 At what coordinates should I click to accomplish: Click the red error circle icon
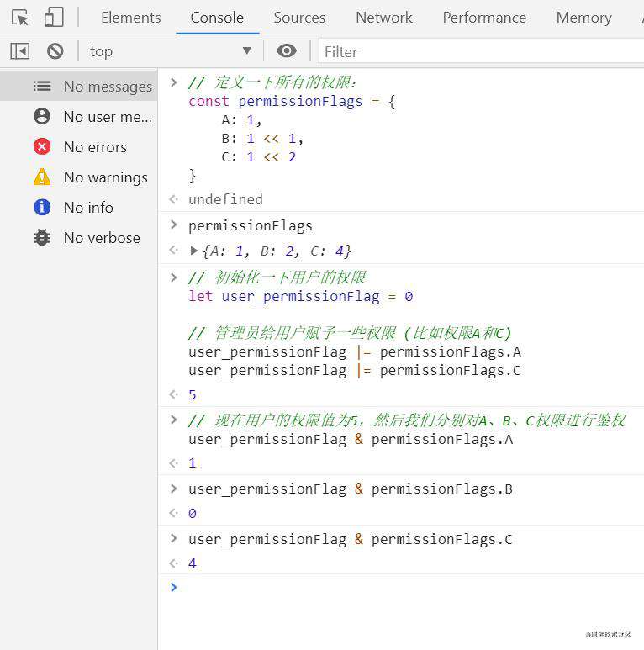[x=42, y=146]
